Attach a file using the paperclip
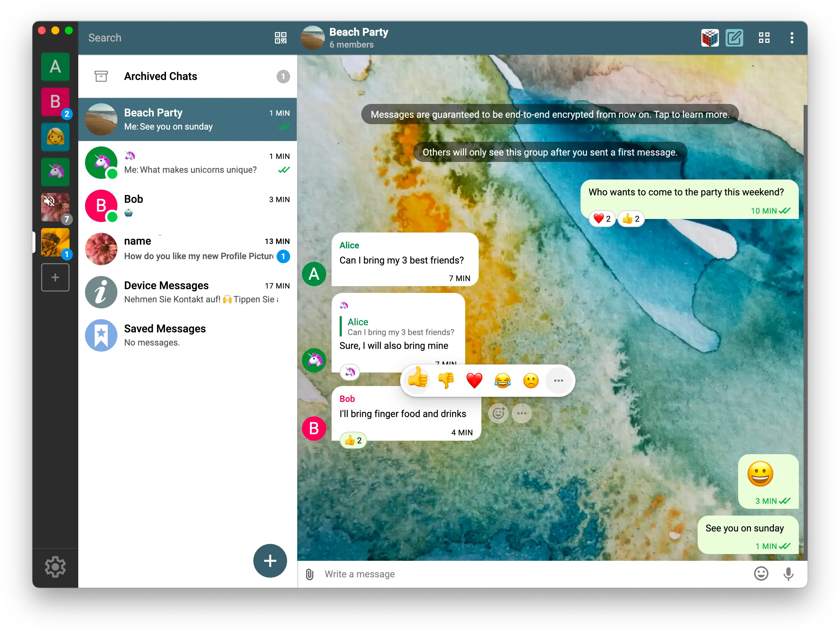 [309, 574]
